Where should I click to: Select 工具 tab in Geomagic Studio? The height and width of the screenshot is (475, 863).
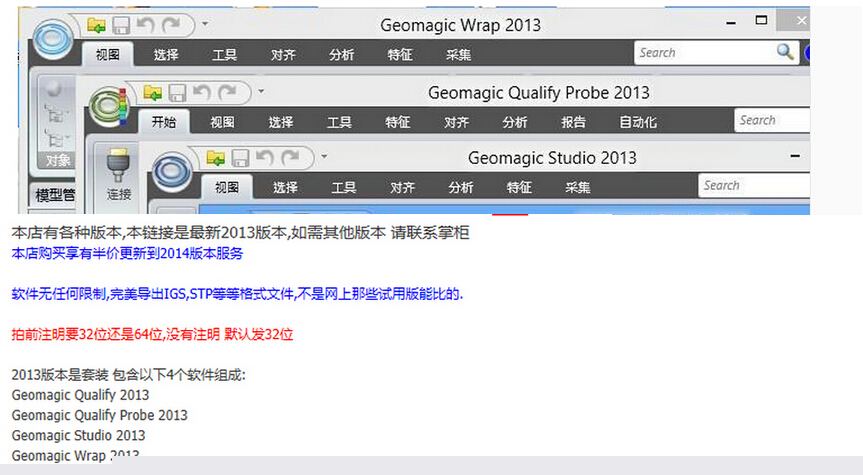pyautogui.click(x=343, y=188)
